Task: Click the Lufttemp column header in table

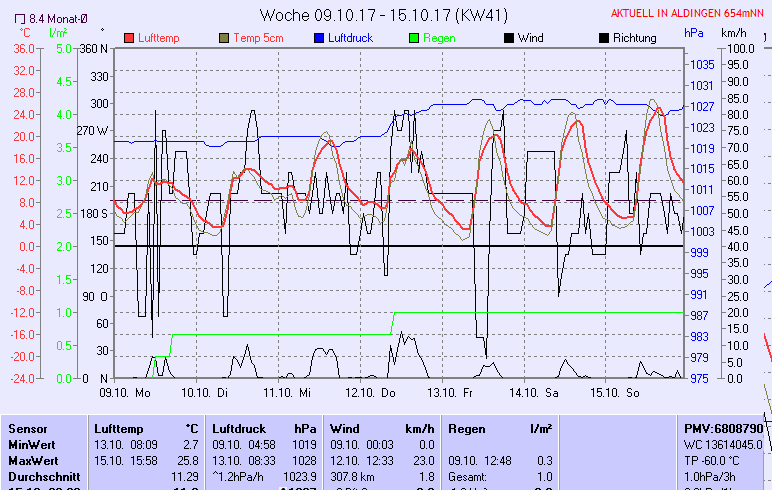Action: 118,428
